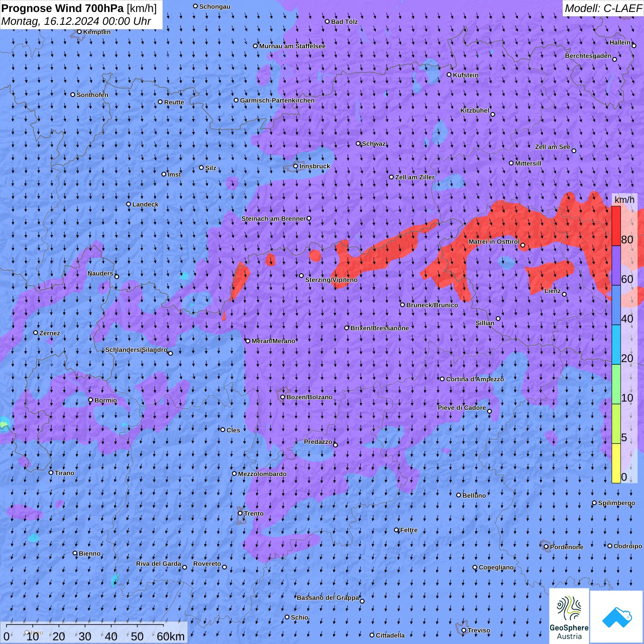644x644 pixels.
Task: Select the Riva del Garda label
Action: pyautogui.click(x=158, y=563)
